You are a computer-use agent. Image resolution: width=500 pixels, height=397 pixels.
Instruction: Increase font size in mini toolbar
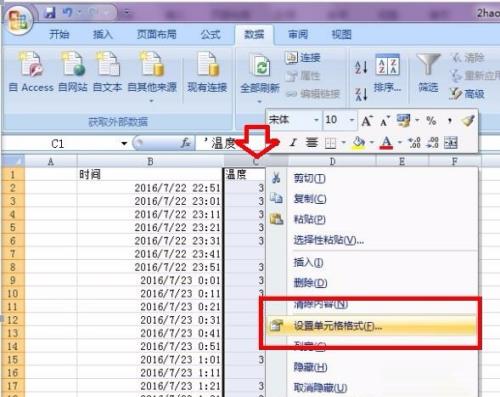point(367,121)
